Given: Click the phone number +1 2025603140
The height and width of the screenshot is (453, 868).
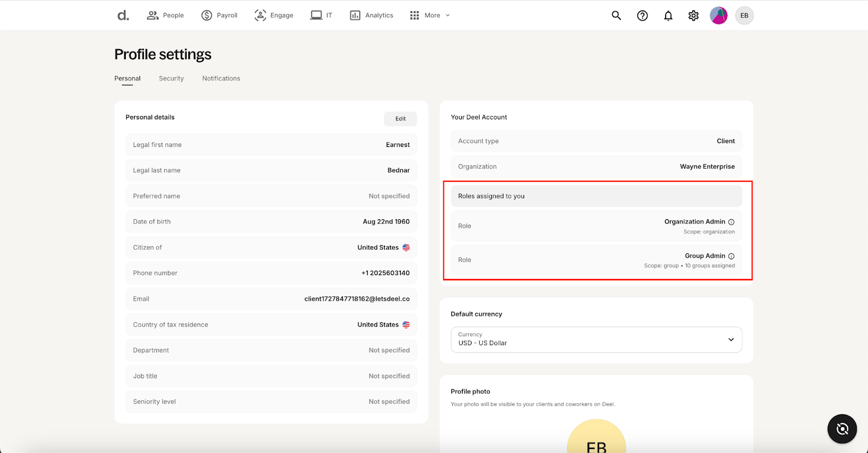Looking at the screenshot, I should click(x=386, y=273).
